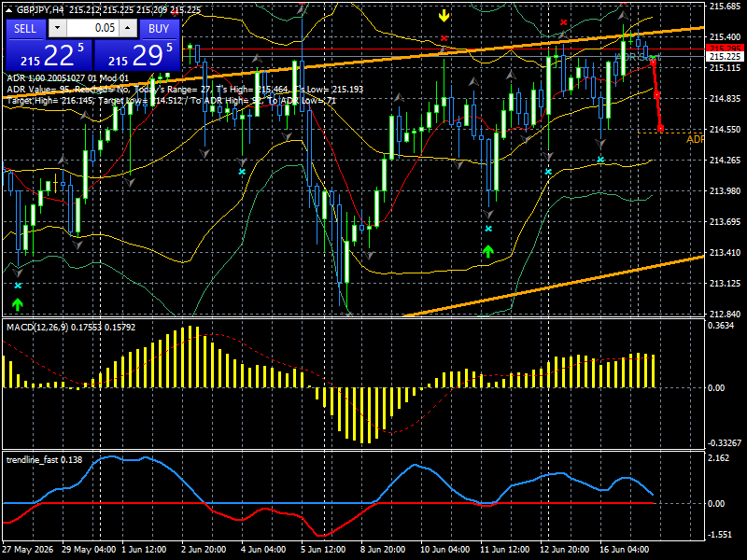Click the 215.685 price scale label
Viewport: 747px width, 560px height.
pyautogui.click(x=726, y=7)
